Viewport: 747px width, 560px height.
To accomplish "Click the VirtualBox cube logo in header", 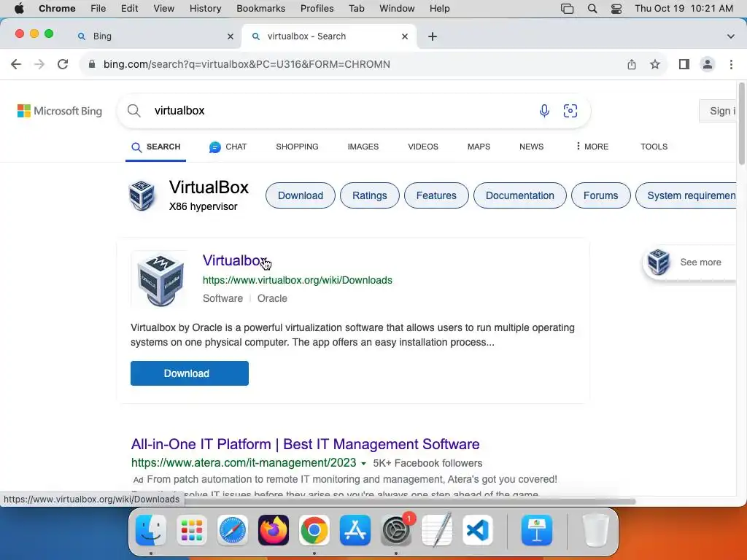I will tap(142, 195).
